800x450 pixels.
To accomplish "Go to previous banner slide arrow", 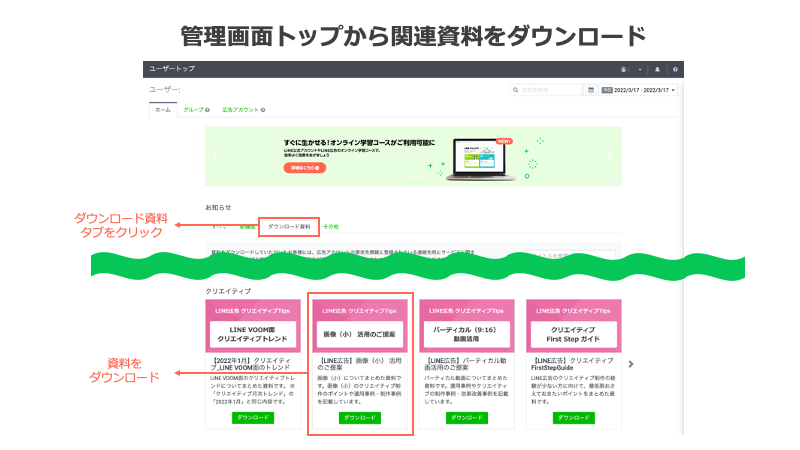I will tap(214, 156).
